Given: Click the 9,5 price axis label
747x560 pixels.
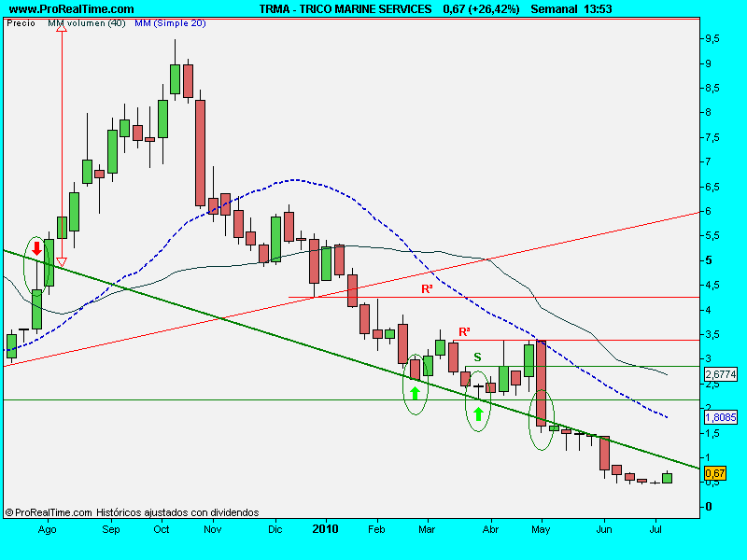Looking at the screenshot, I should point(712,39).
